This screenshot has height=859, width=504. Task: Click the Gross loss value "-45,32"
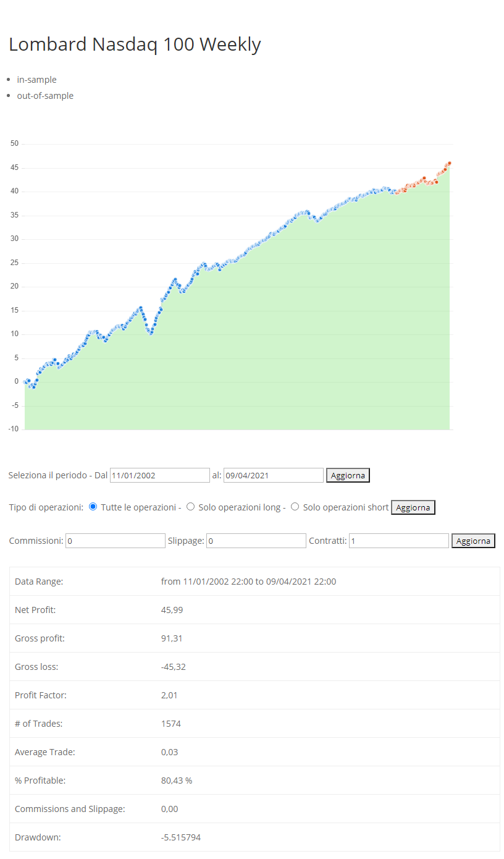tap(174, 667)
